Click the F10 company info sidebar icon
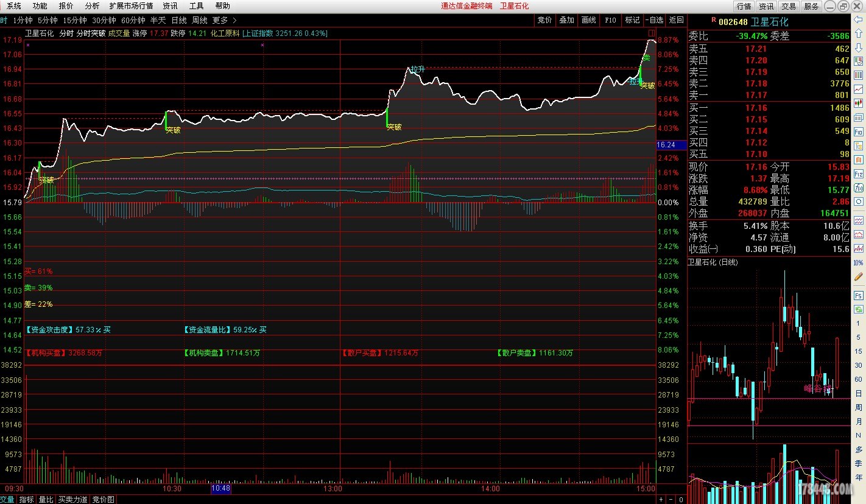 (859, 131)
